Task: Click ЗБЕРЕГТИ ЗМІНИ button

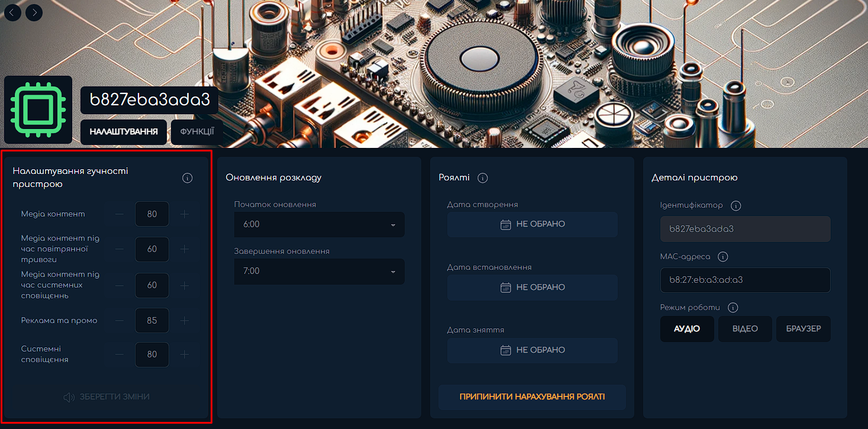Action: (x=106, y=397)
